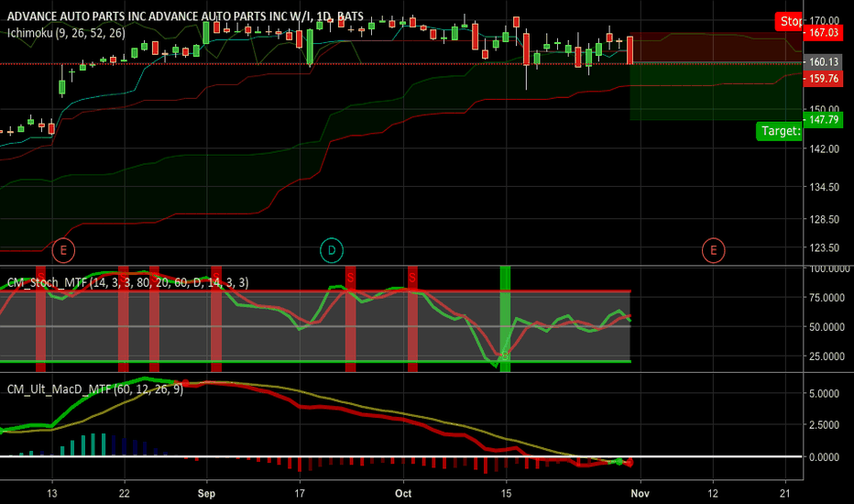The height and width of the screenshot is (504, 854).
Task: Click the 13 date on time axis
Action: pos(51,494)
